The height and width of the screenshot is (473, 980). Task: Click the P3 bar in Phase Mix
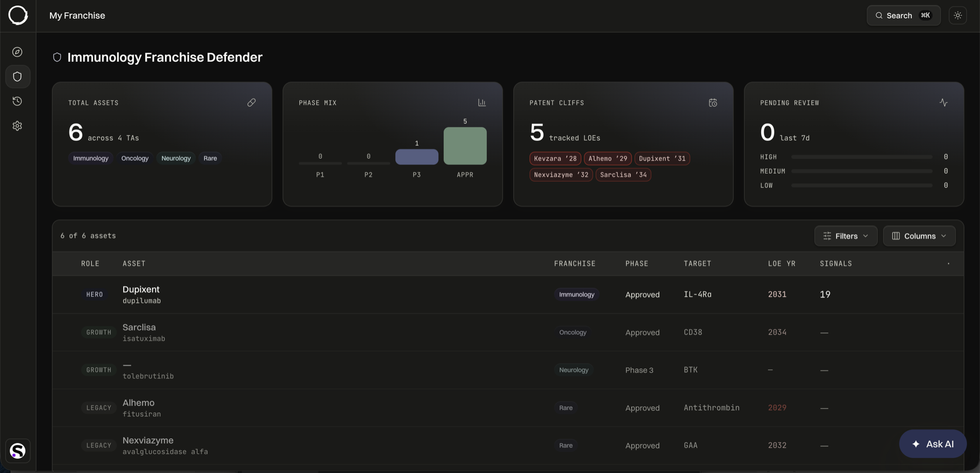(x=416, y=157)
